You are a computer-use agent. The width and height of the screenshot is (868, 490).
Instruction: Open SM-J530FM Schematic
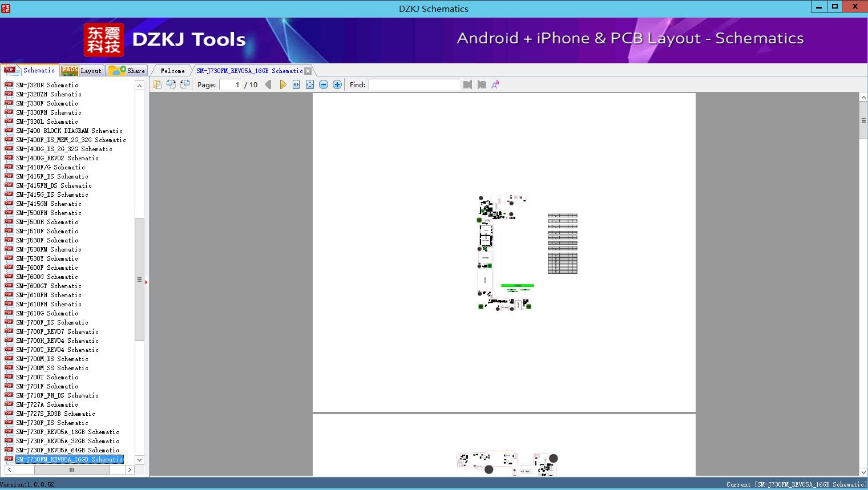pyautogui.click(x=49, y=249)
